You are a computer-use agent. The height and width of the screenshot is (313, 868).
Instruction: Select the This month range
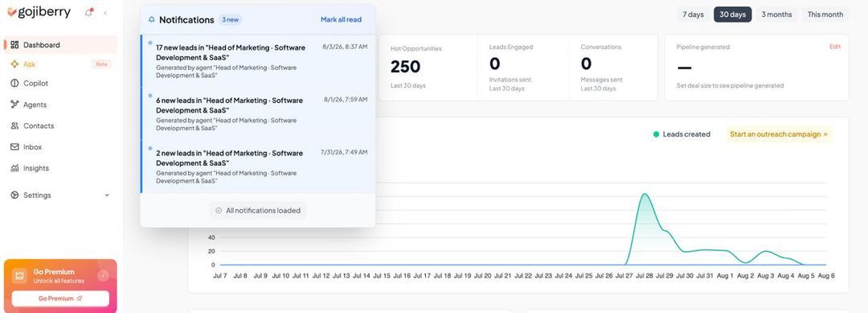[x=825, y=14]
